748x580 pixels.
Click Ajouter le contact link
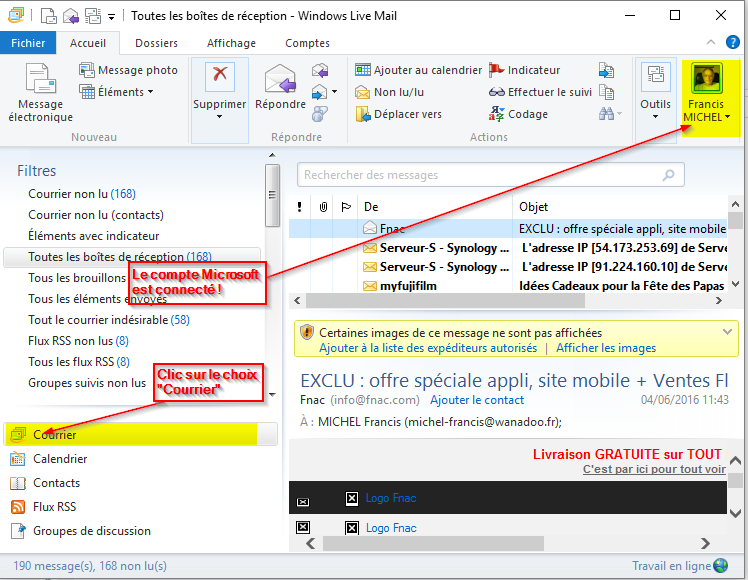[x=477, y=400]
